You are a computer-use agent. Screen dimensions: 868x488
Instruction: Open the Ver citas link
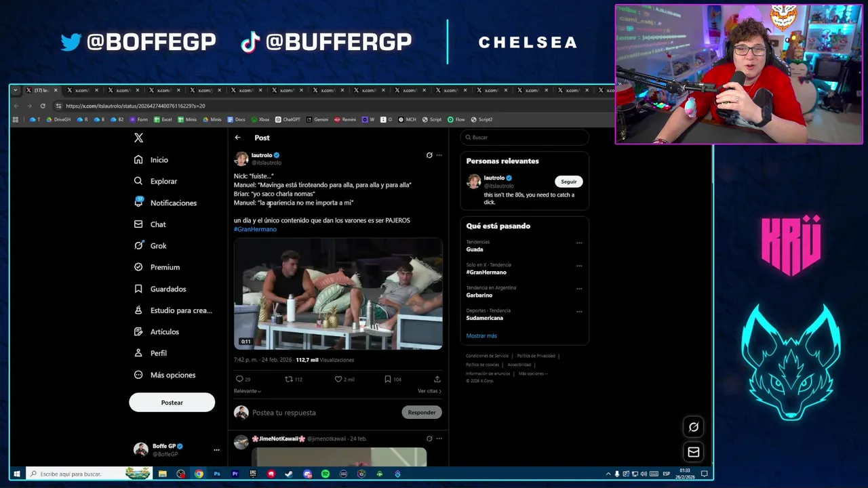(429, 391)
